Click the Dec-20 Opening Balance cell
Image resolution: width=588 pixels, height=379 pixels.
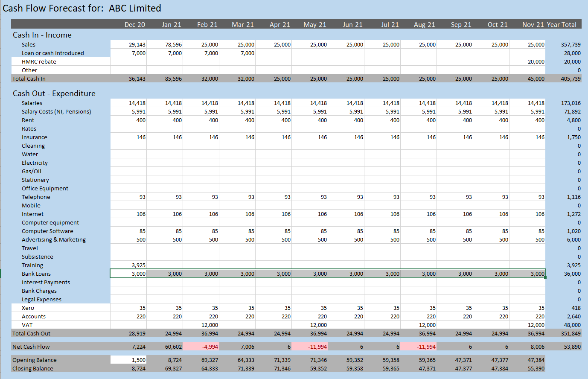tap(128, 360)
